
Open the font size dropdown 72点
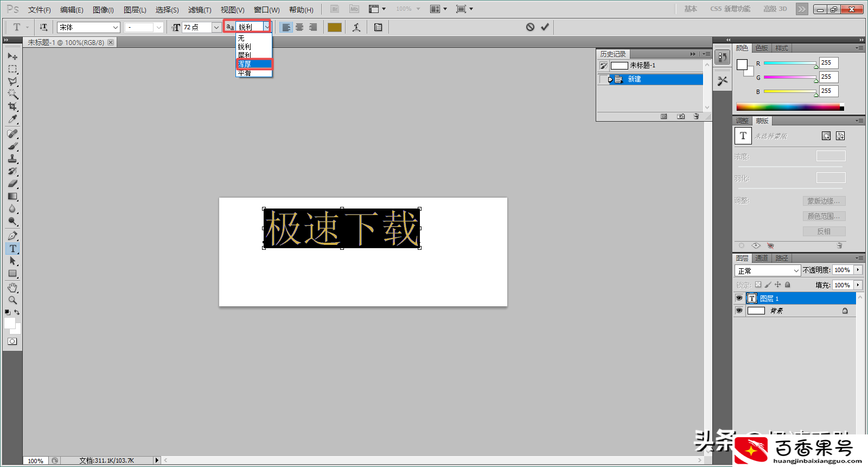click(x=216, y=27)
